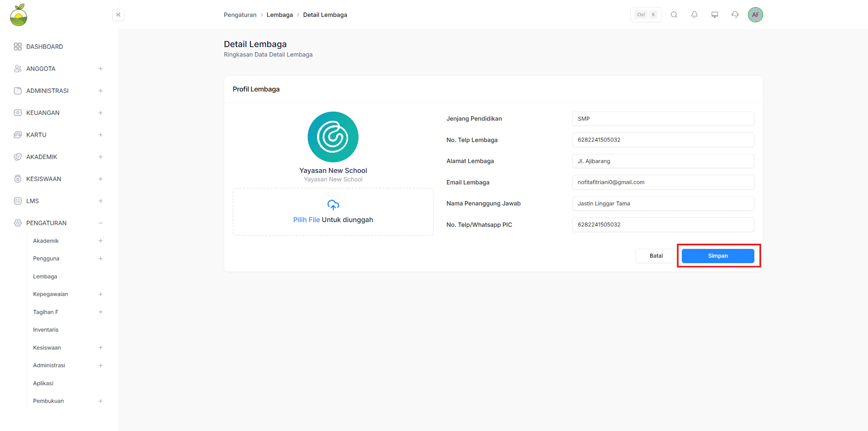Open the AF user avatar menu
Screen dimensions: 868x431
[x=755, y=15]
